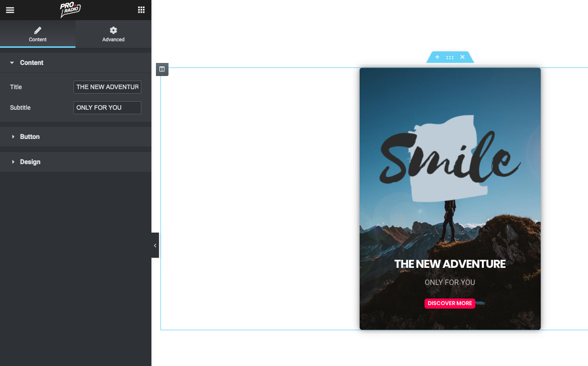This screenshot has width=588, height=366.
Task: Switch to the Advanced tab
Action: pos(113,34)
